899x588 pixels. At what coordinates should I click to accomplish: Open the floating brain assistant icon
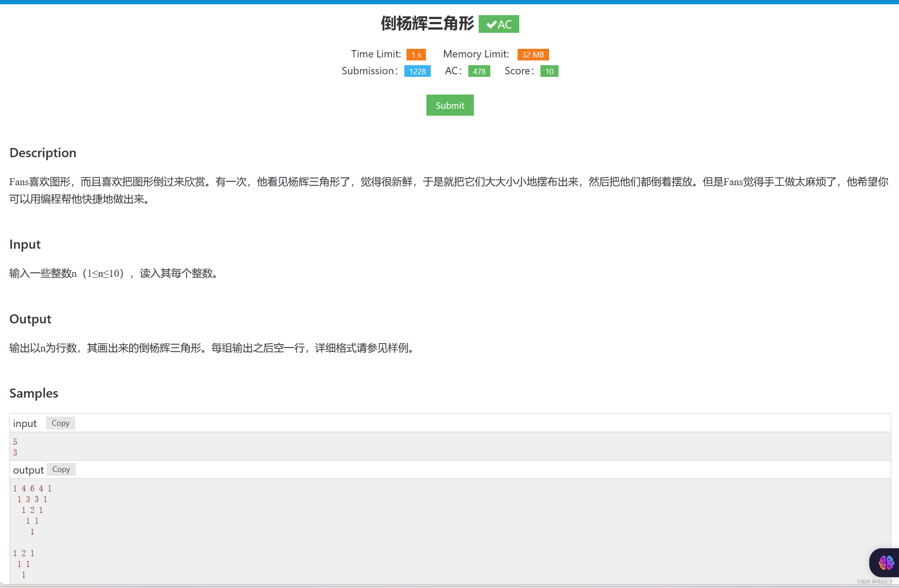point(886,563)
